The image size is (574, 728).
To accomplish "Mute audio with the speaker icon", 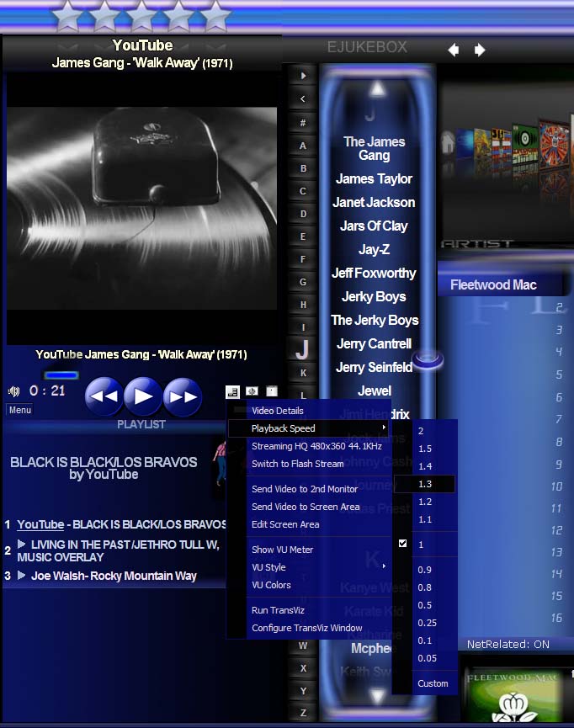I will 14,391.
